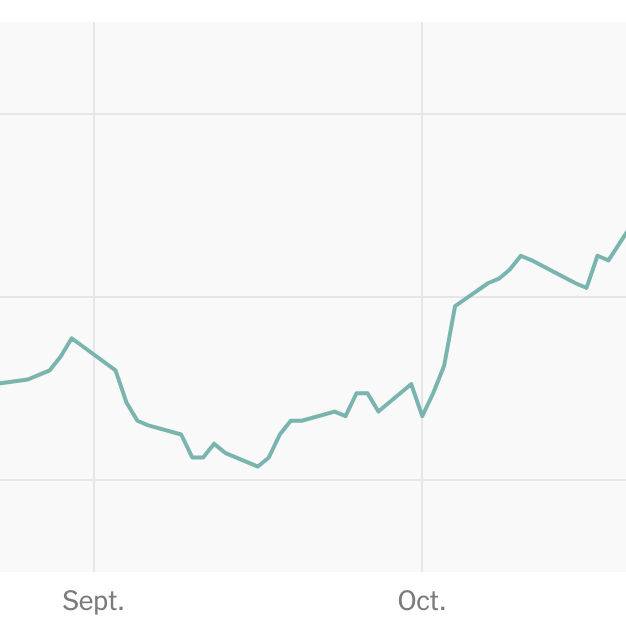Select the line's peak just before the October dip
The height and width of the screenshot is (626, 626).
click(411, 384)
